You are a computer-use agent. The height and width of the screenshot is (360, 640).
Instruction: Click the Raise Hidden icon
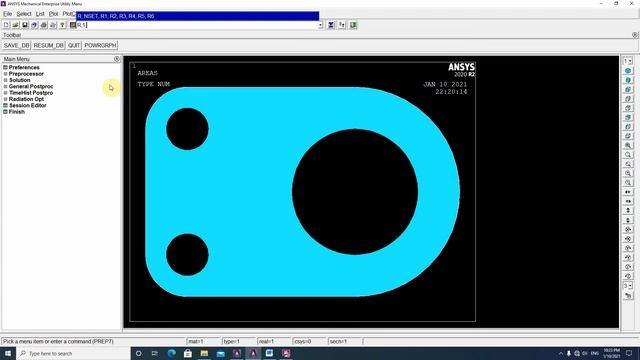pyautogui.click(x=331, y=25)
